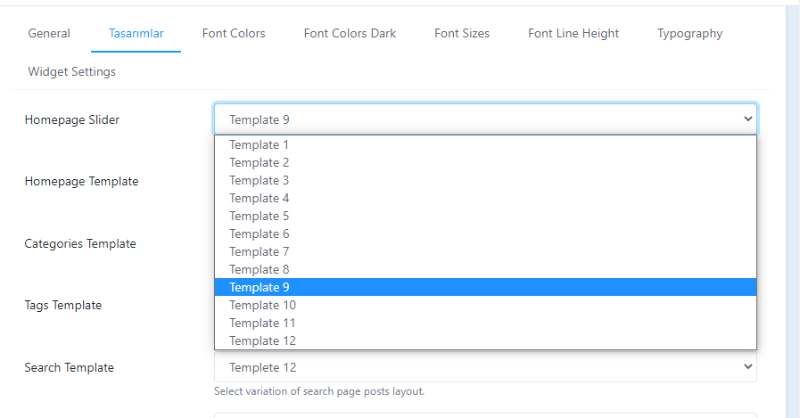Go to Font Sizes tab
Screen dimensions: 800x418
(462, 34)
